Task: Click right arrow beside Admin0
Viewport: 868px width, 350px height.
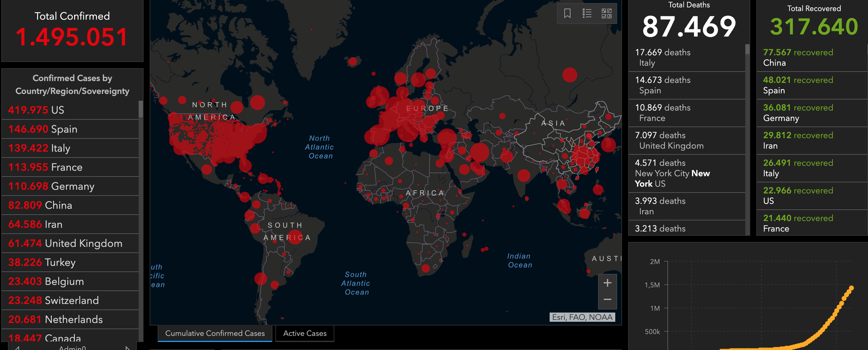Action: (x=127, y=347)
